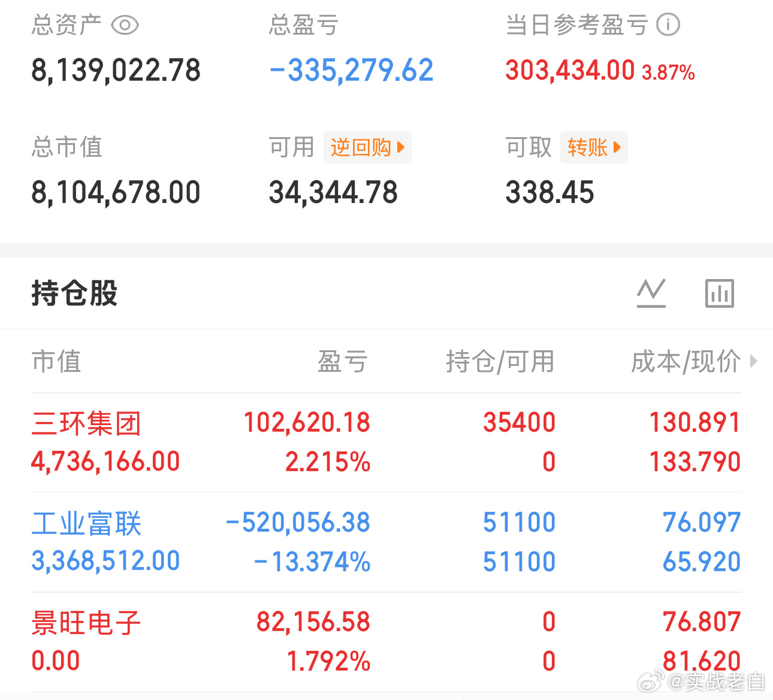The height and width of the screenshot is (700, 773).
Task: Select daily P&L value 303,434.00
Action: 570,71
